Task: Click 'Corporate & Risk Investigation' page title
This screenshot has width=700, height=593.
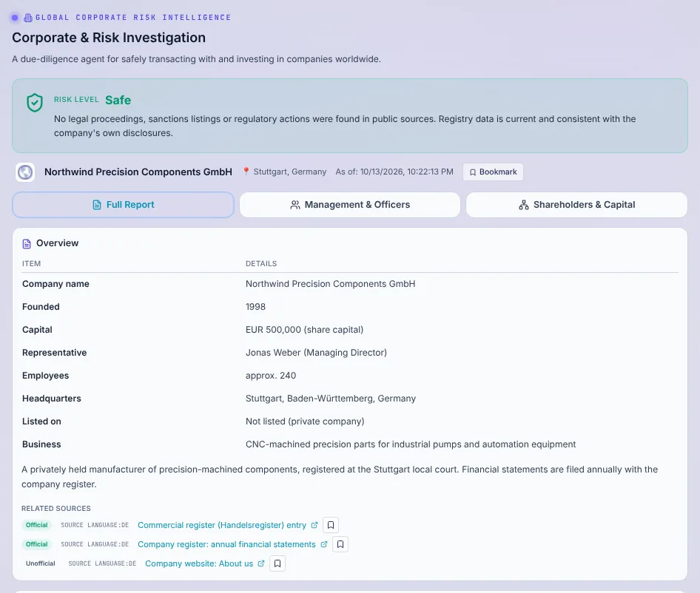Action: pyautogui.click(x=109, y=38)
